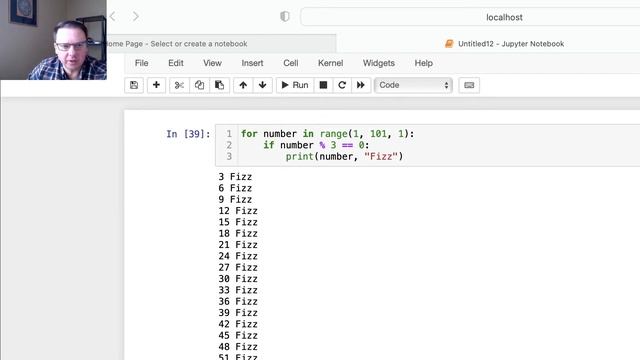640x360 pixels.
Task: Open the Insert menu
Action: tap(252, 63)
